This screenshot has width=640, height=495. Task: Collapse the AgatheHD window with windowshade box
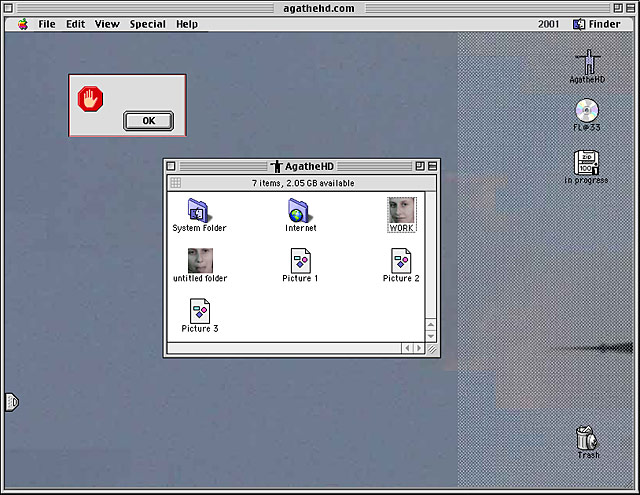[433, 166]
